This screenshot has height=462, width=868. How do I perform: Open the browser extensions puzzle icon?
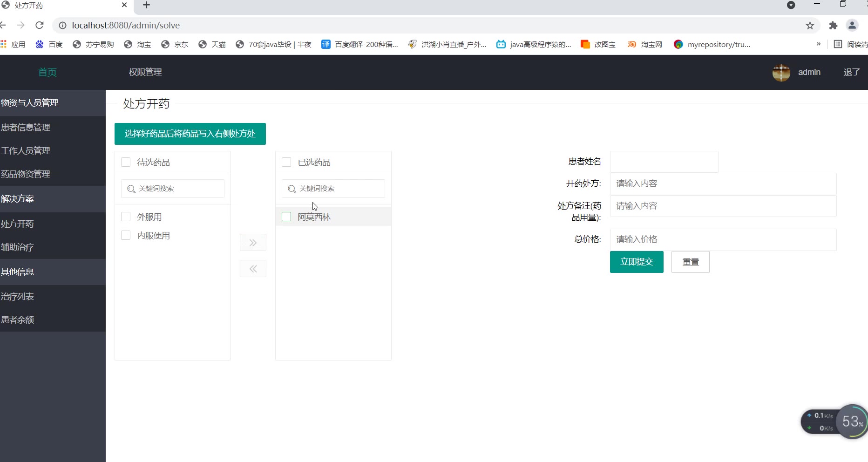coord(833,26)
